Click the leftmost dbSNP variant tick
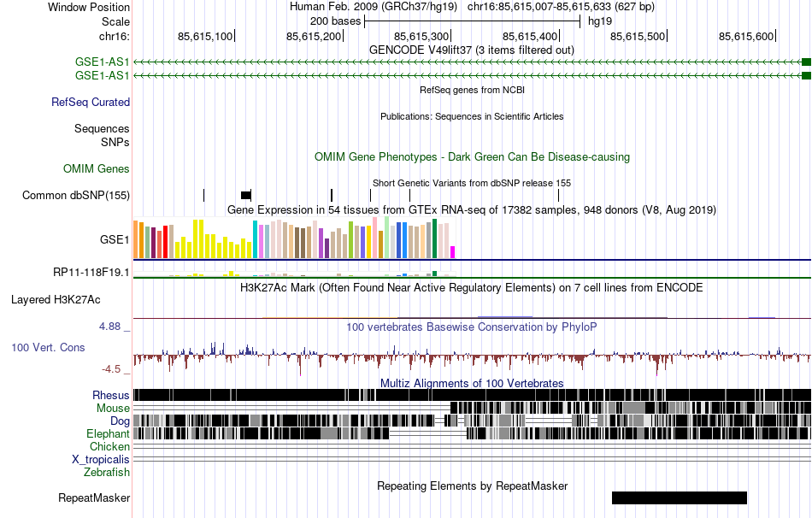Viewport: 812px width, 518px height. pos(204,195)
